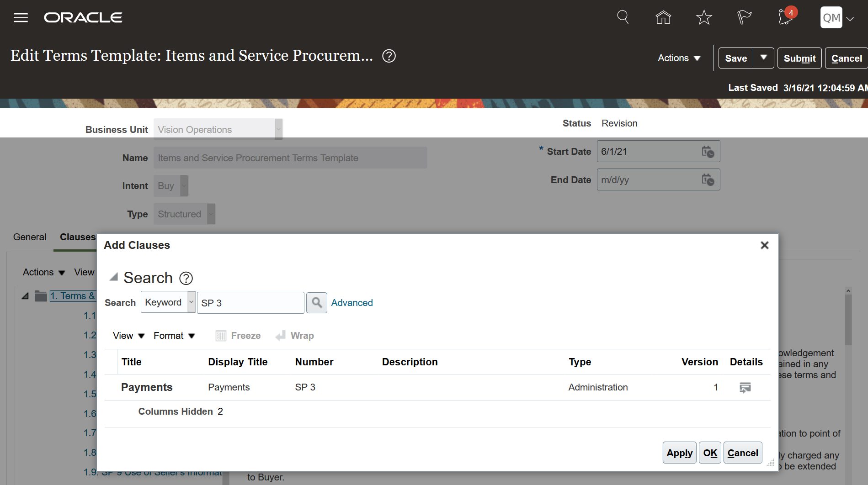
Task: Open the Watchlist flag icon
Action: (x=744, y=17)
